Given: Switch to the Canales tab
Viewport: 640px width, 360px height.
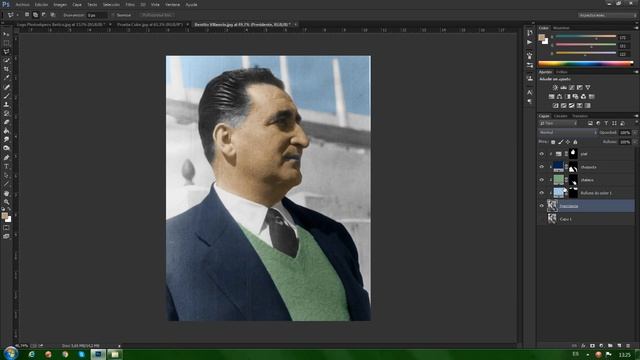Looking at the screenshot, I should click(x=560, y=116).
